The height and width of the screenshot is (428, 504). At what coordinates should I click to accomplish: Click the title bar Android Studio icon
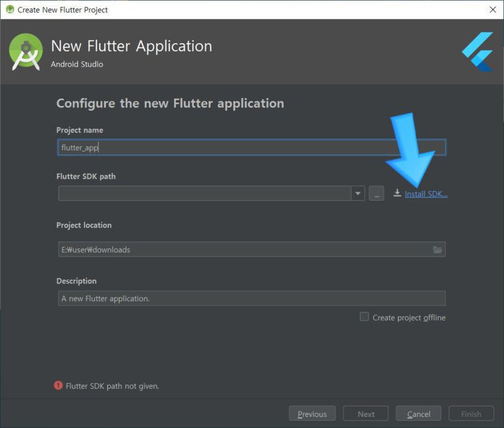10,10
